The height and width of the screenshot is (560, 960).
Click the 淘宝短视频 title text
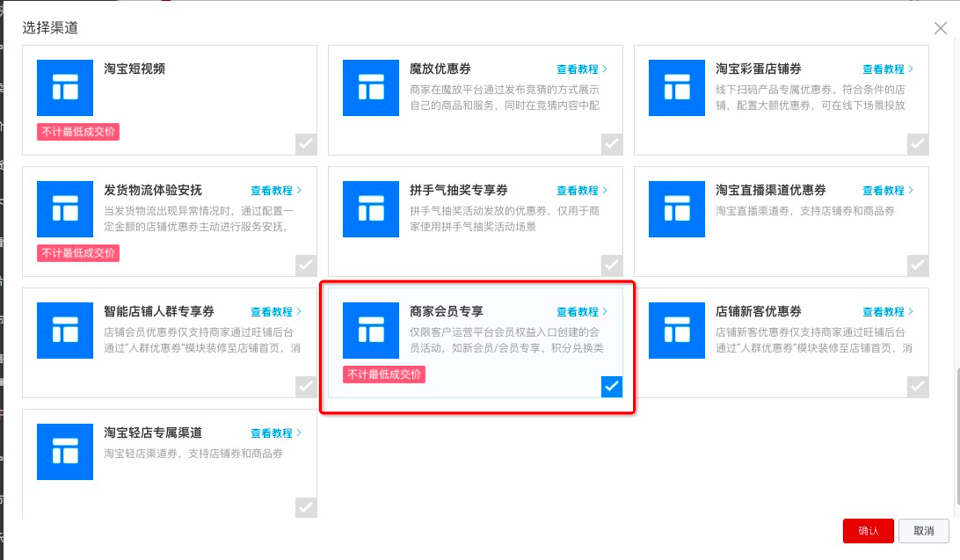[x=135, y=69]
